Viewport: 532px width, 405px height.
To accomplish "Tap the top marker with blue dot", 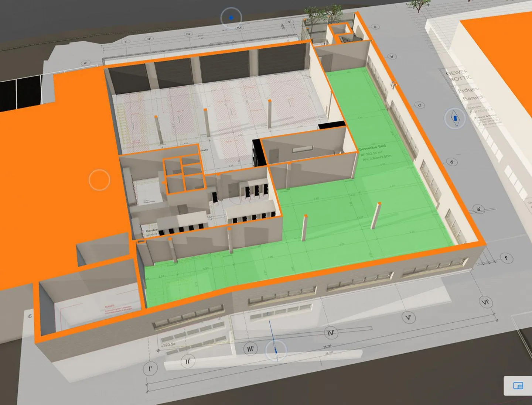I will click(x=231, y=17).
